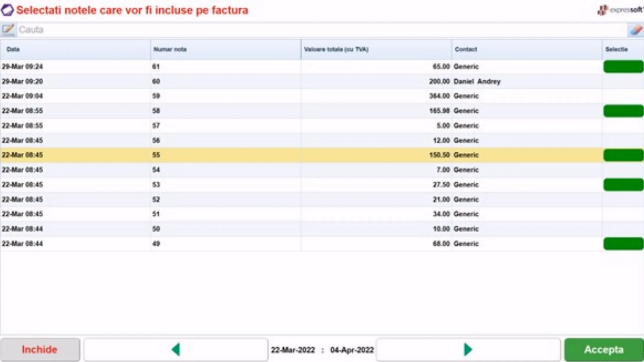Sort by Numar nota column header

(x=226, y=49)
